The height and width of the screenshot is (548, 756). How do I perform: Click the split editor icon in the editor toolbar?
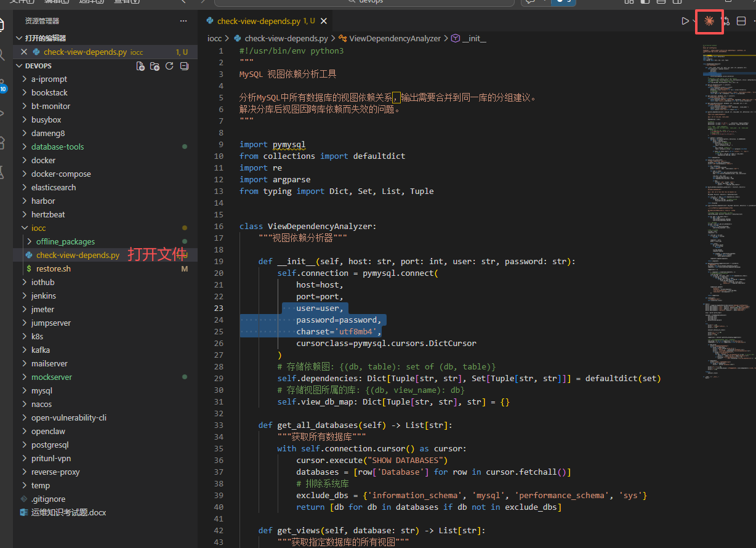(x=741, y=22)
